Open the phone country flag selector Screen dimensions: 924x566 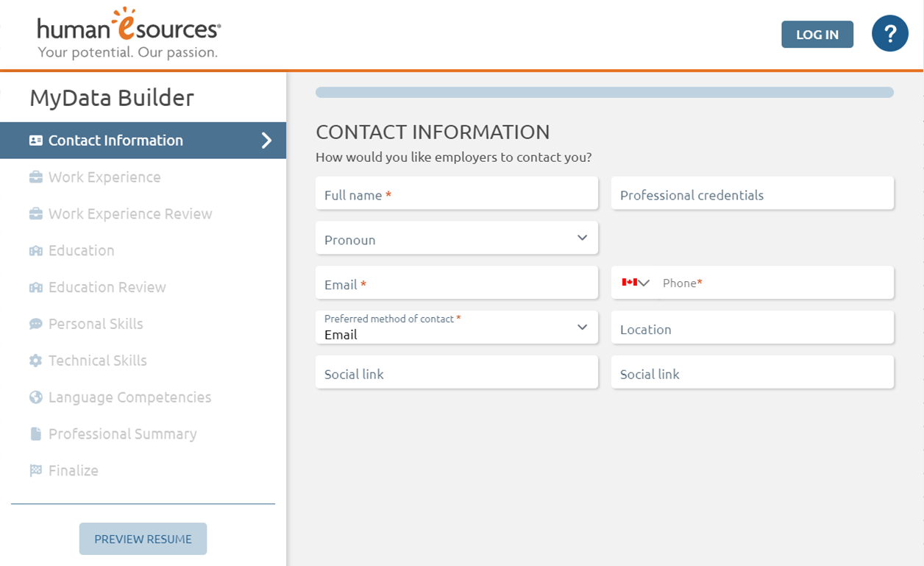tap(635, 283)
